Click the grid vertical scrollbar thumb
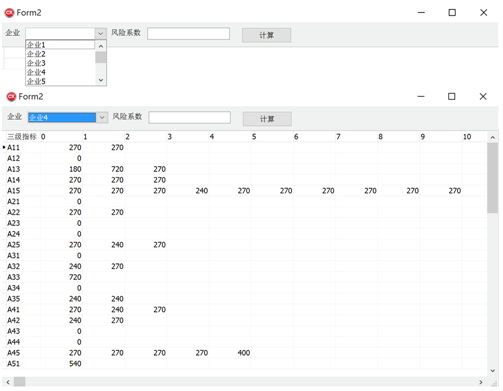This screenshot has height=391, width=503. [493, 178]
